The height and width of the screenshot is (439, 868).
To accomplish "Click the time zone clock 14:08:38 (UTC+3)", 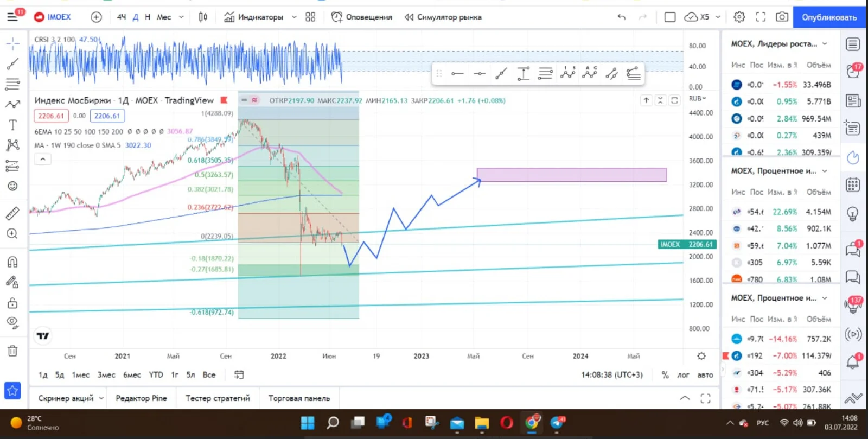I will [611, 375].
